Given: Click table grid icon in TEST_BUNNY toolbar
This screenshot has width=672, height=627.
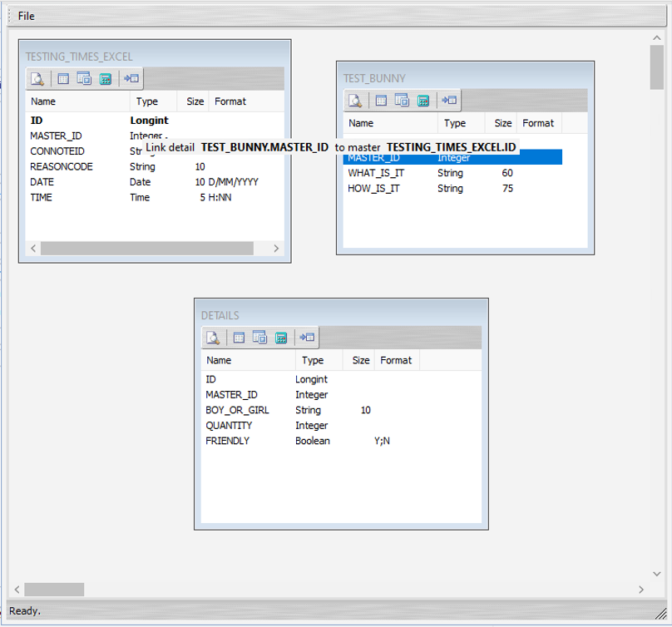Looking at the screenshot, I should [x=382, y=101].
